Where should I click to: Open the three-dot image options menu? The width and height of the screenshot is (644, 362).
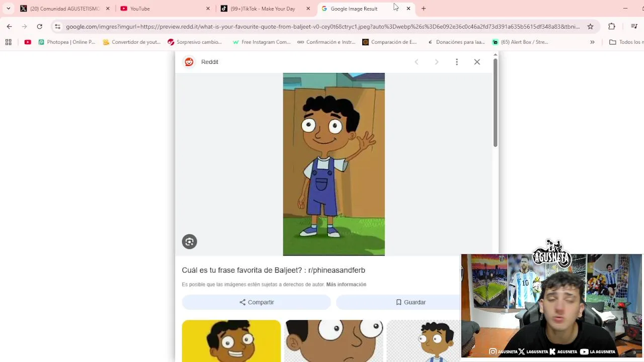click(457, 62)
